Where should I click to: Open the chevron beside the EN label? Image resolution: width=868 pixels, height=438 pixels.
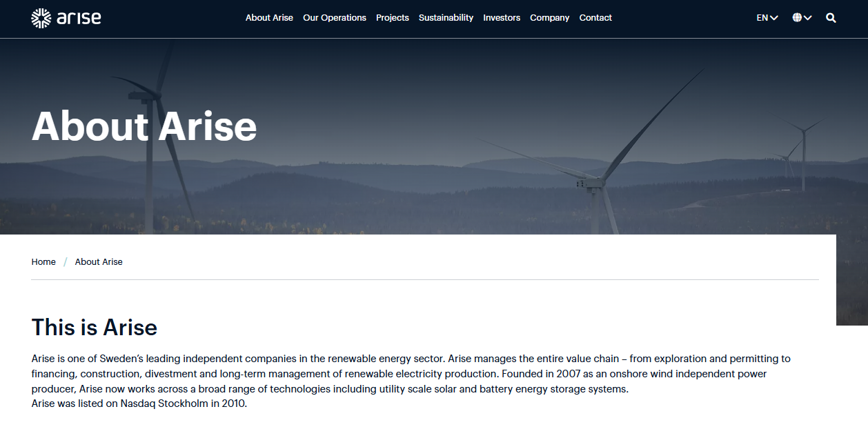click(x=773, y=17)
